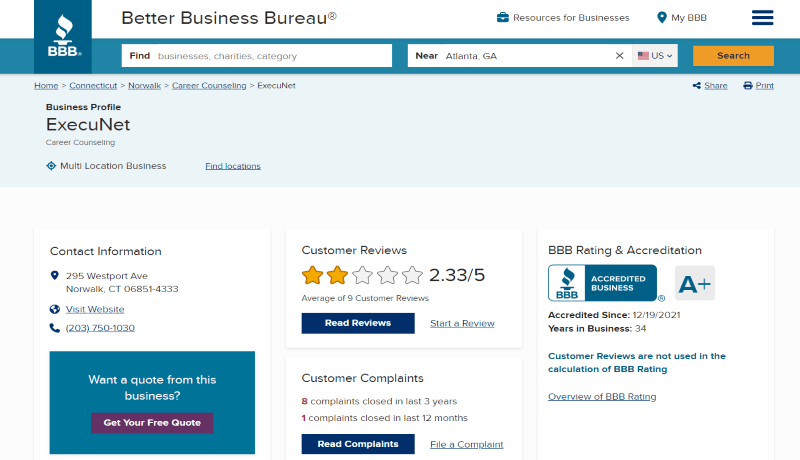The width and height of the screenshot is (800, 460).
Task: Click the first filled review star
Action: 312,275
